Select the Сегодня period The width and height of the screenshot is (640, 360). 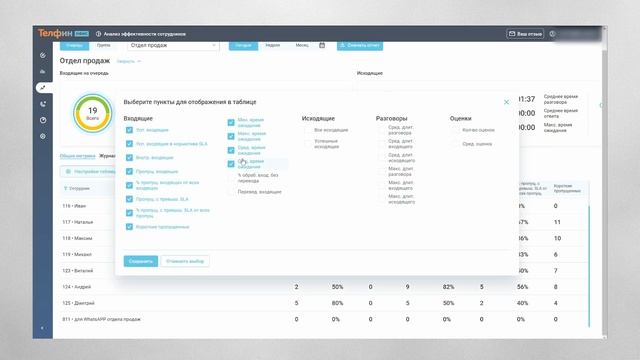(243, 45)
